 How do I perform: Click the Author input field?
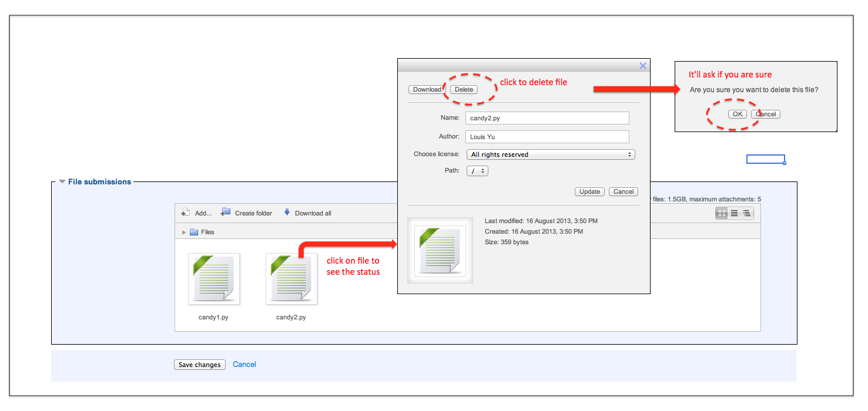(547, 137)
